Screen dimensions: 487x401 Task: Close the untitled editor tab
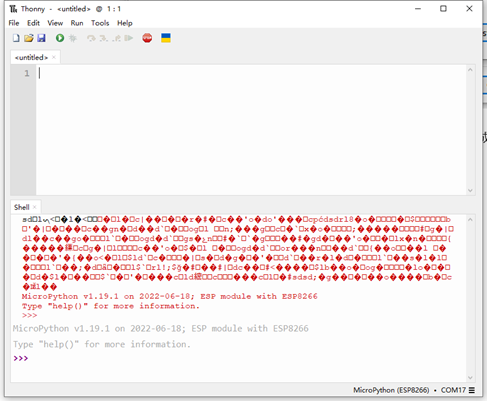pyautogui.click(x=54, y=57)
